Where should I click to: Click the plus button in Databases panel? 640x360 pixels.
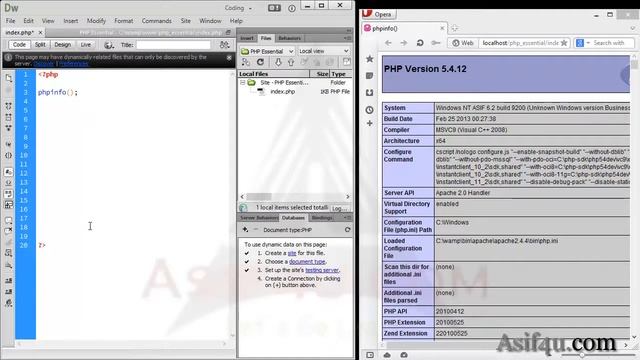[x=245, y=230]
